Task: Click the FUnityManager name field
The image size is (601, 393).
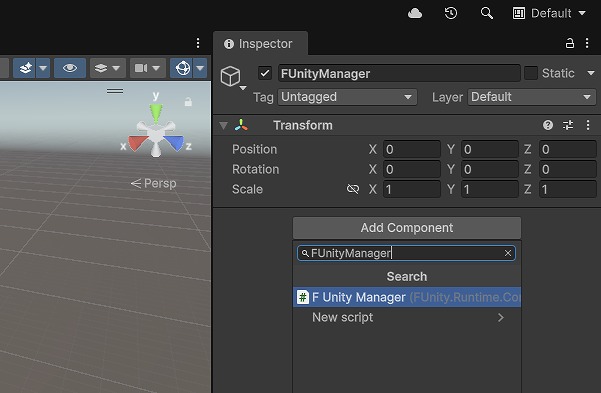Action: coord(399,73)
